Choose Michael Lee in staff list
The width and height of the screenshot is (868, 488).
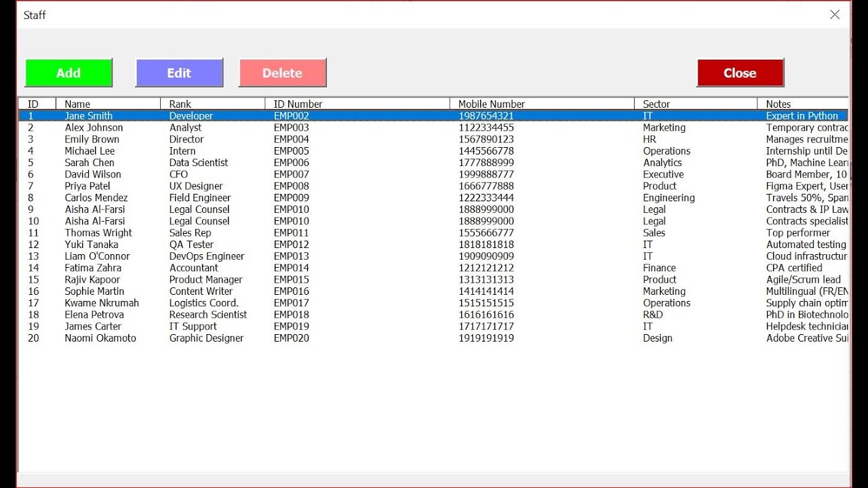433,151
